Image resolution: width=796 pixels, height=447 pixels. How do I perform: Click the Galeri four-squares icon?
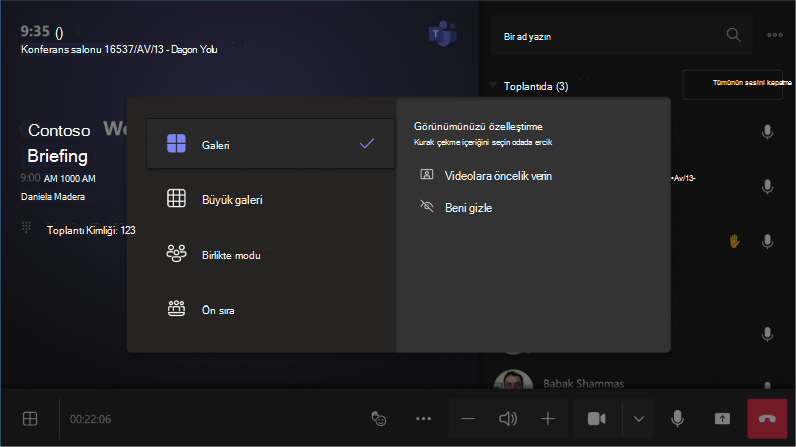(x=176, y=144)
